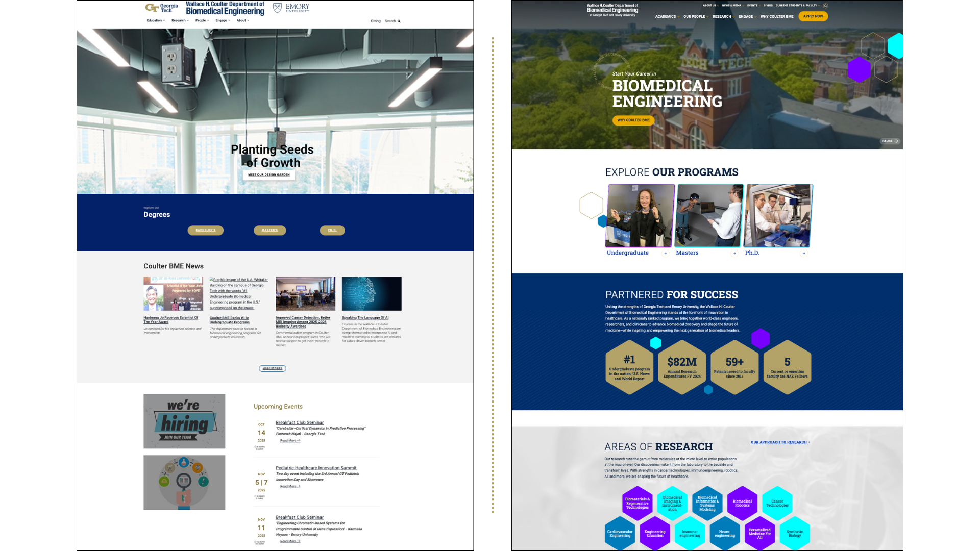Open the WHY COULTER BME nav item
This screenshot has width=980, height=551.
click(x=777, y=16)
